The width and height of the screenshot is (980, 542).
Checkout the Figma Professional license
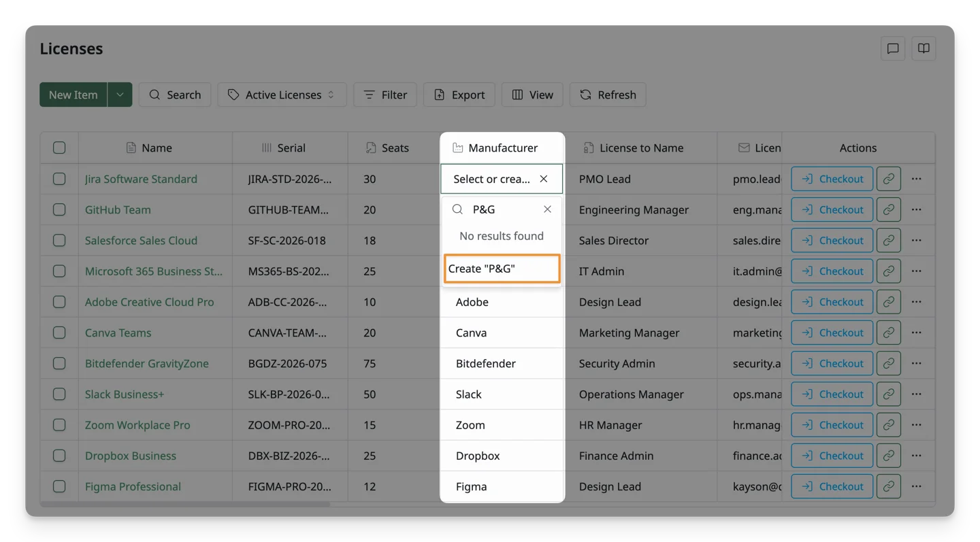point(832,486)
